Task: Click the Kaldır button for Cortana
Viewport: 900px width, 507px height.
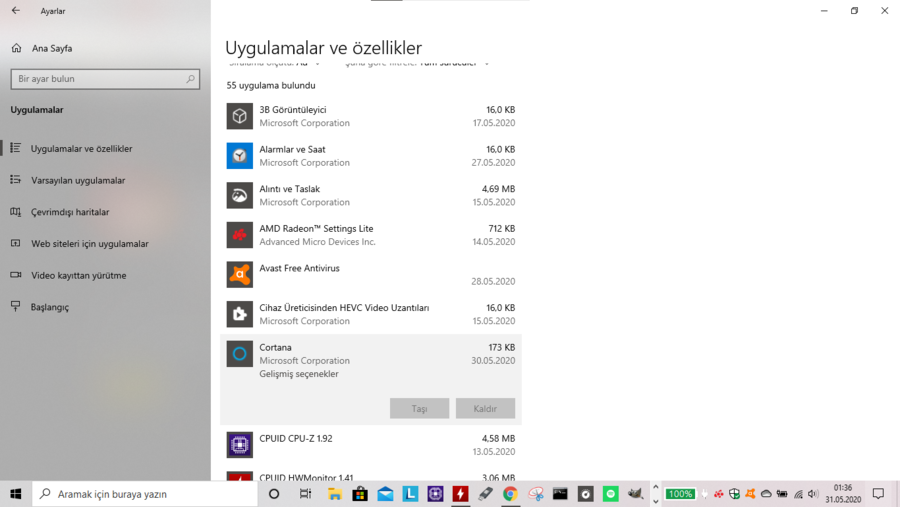Action: pyautogui.click(x=485, y=408)
